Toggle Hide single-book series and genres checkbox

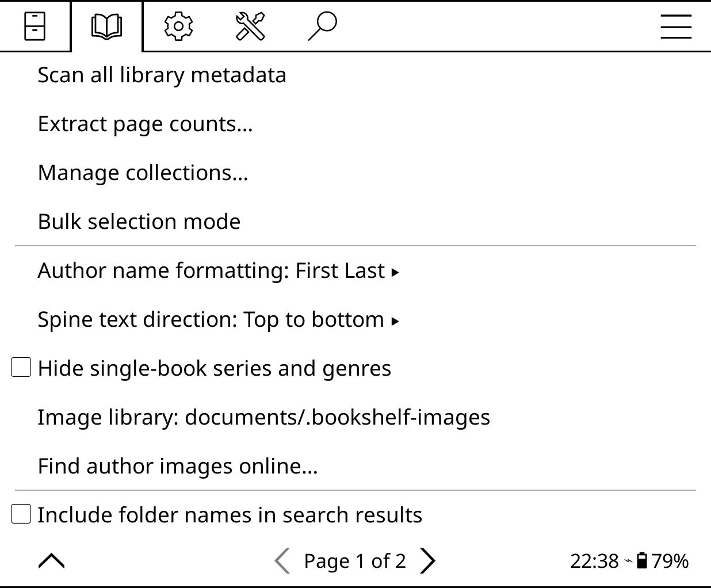[x=21, y=368]
